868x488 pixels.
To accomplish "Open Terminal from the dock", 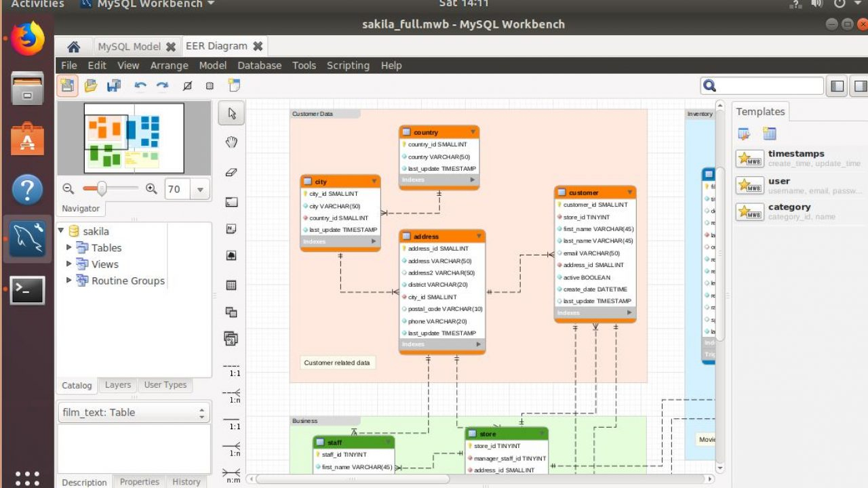I will click(27, 290).
